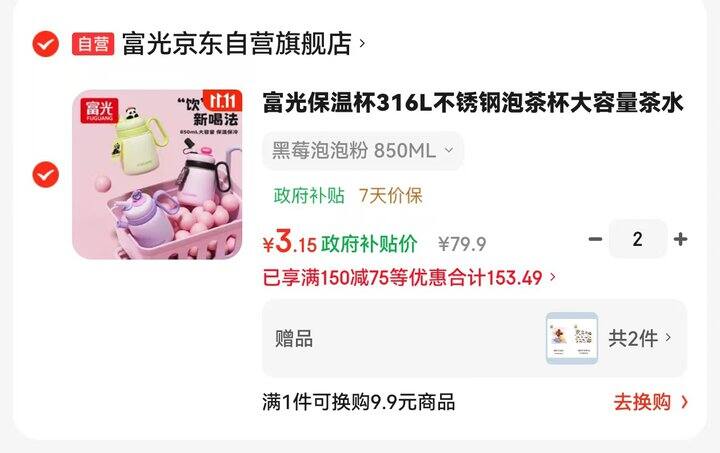View the 政府补贴价 price ¥3.15
The height and width of the screenshot is (453, 720).
(x=340, y=242)
